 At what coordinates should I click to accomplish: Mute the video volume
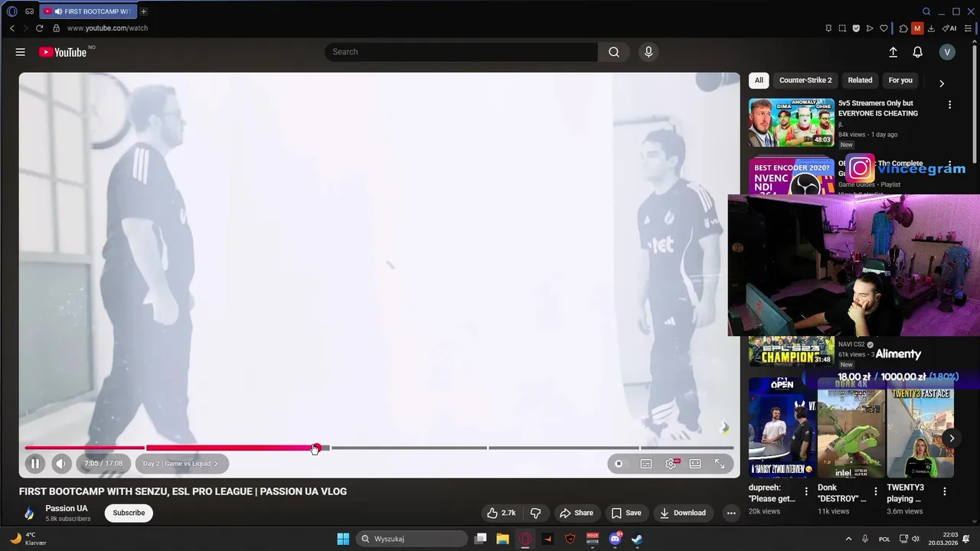pos(61,464)
